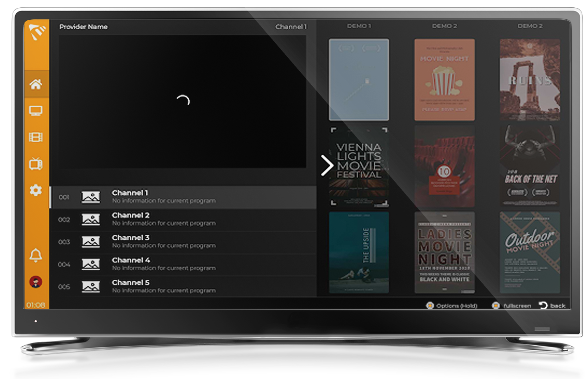
Task: Select Channel 3 row title
Action: pos(130,238)
